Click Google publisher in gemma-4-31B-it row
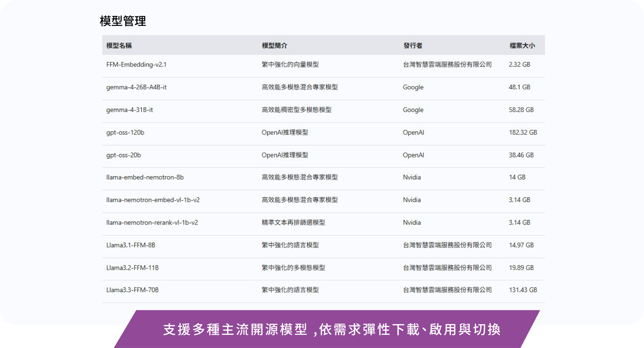Screen dimensions: 644x348 point(413,110)
